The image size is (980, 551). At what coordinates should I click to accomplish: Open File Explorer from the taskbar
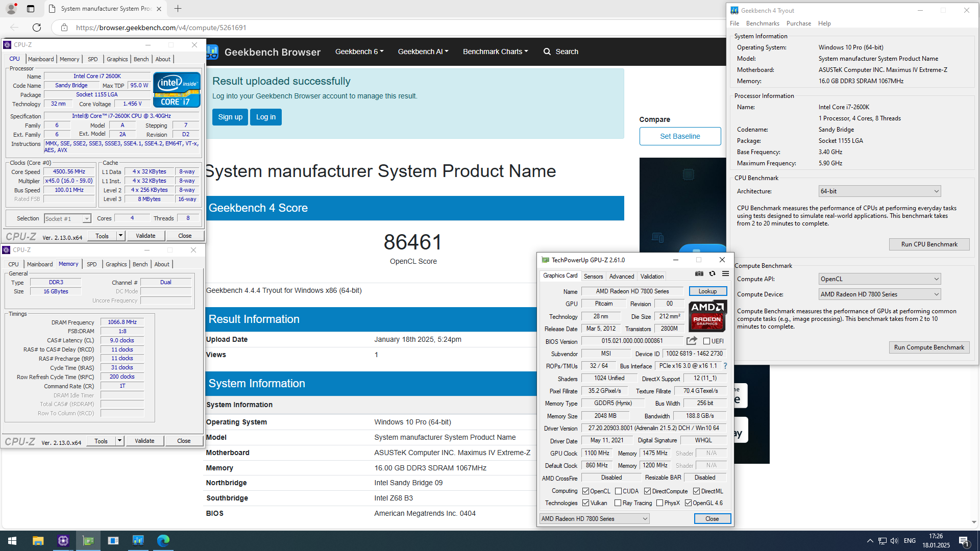coord(38,540)
